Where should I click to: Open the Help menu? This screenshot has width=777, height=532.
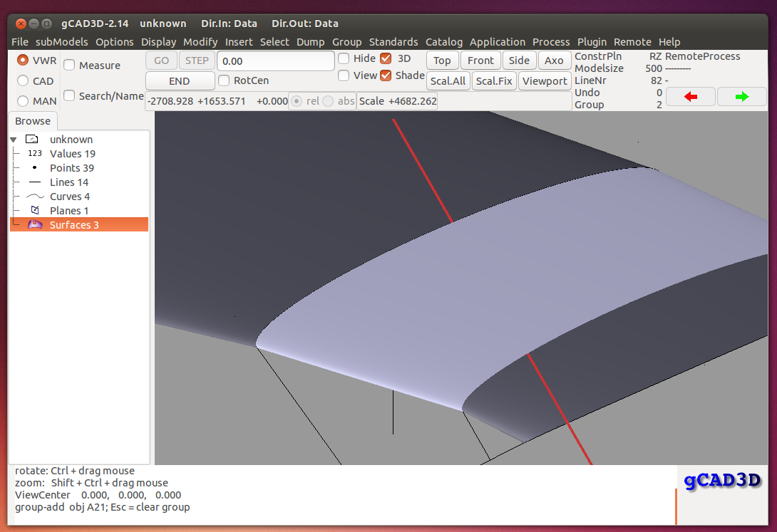click(x=669, y=42)
